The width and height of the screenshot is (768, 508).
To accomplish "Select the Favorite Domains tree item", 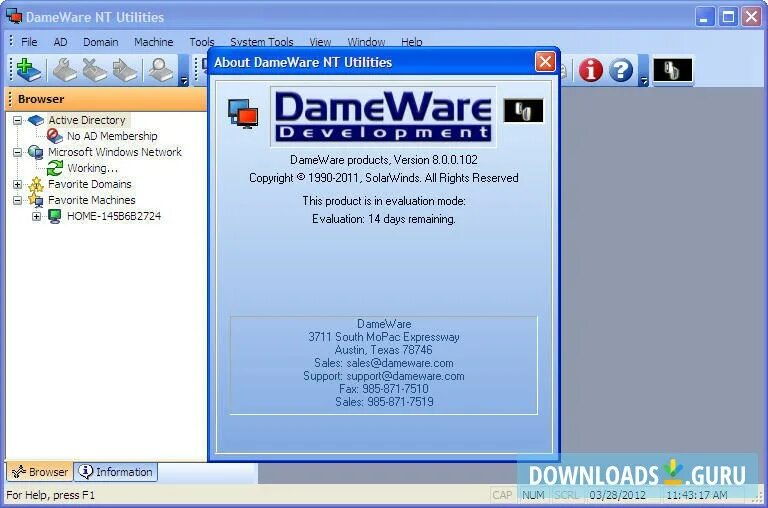I will (90, 184).
